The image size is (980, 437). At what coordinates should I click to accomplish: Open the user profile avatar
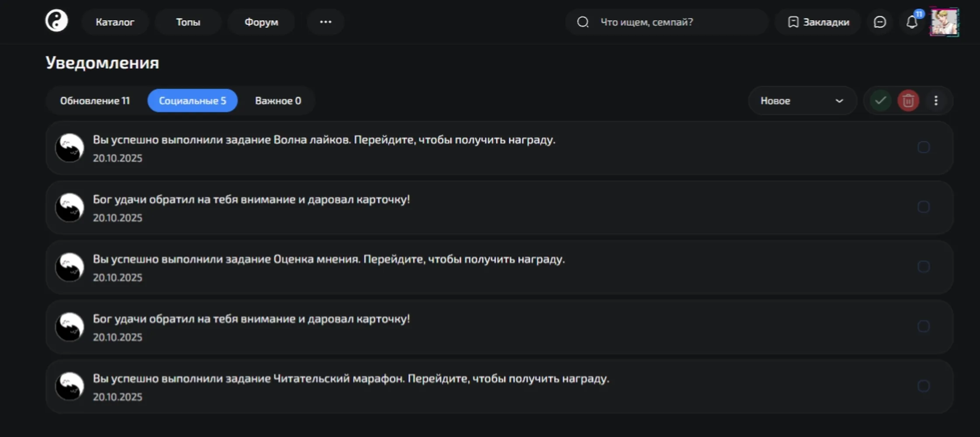(944, 22)
